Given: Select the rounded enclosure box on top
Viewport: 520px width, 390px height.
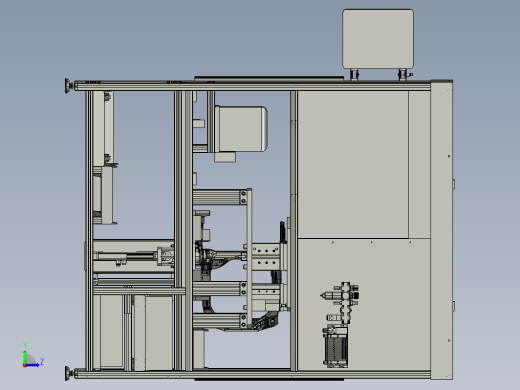Looking at the screenshot, I should pyautogui.click(x=378, y=39).
